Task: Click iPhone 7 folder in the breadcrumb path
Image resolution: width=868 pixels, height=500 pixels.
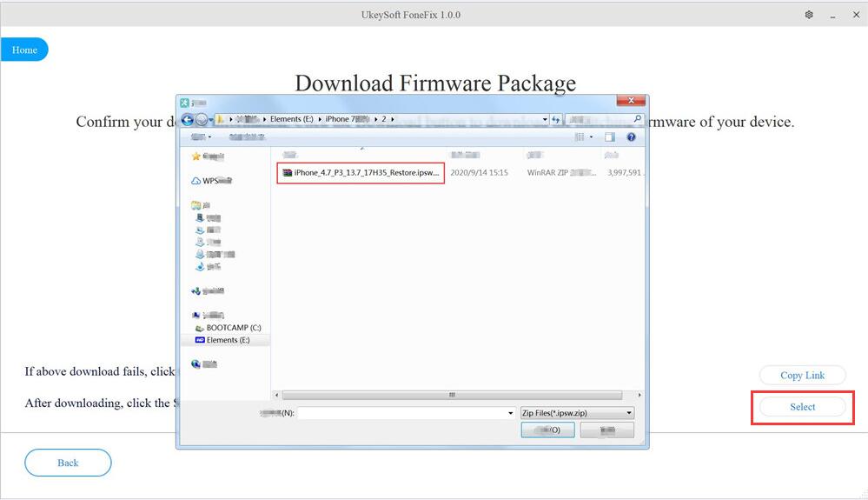Action: 348,119
